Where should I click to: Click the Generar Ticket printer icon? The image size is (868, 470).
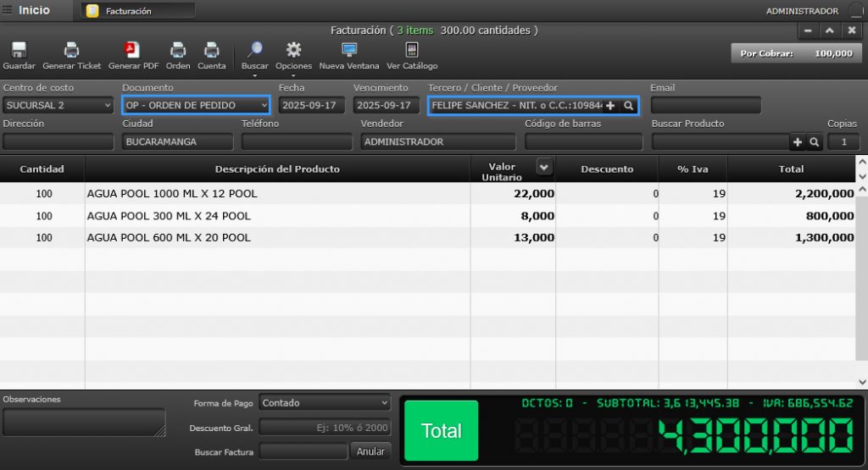72,51
